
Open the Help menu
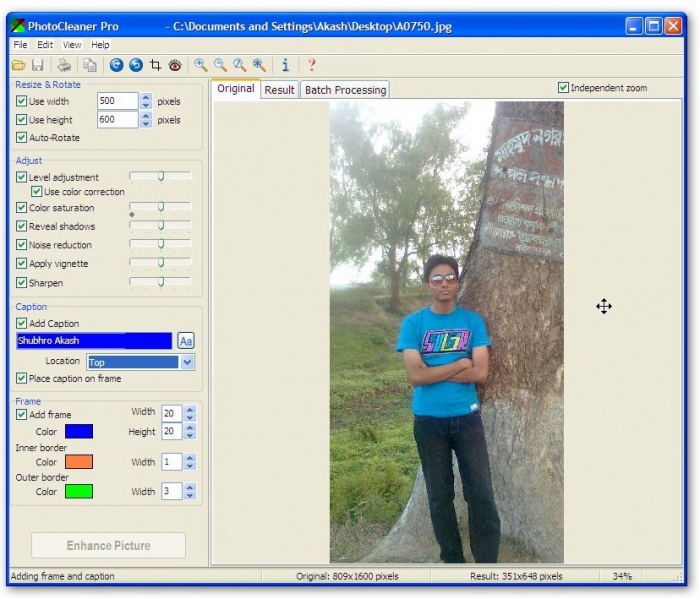pyautogui.click(x=100, y=45)
